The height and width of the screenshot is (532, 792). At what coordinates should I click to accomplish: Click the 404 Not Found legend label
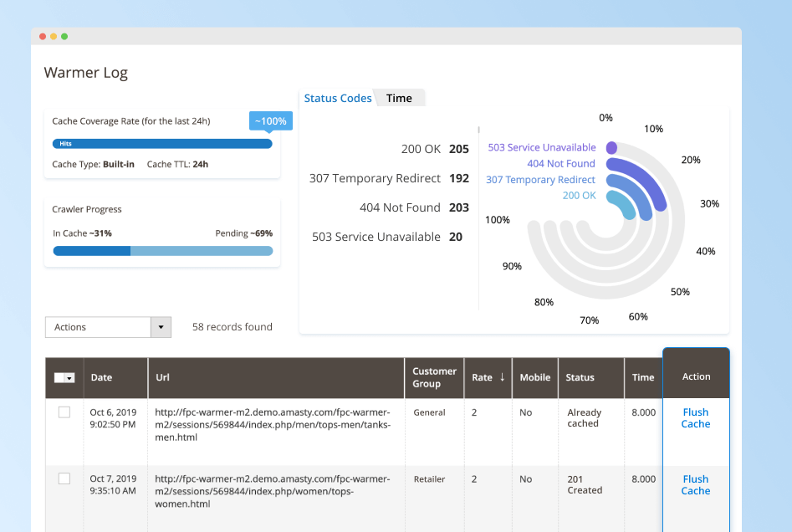tap(560, 164)
